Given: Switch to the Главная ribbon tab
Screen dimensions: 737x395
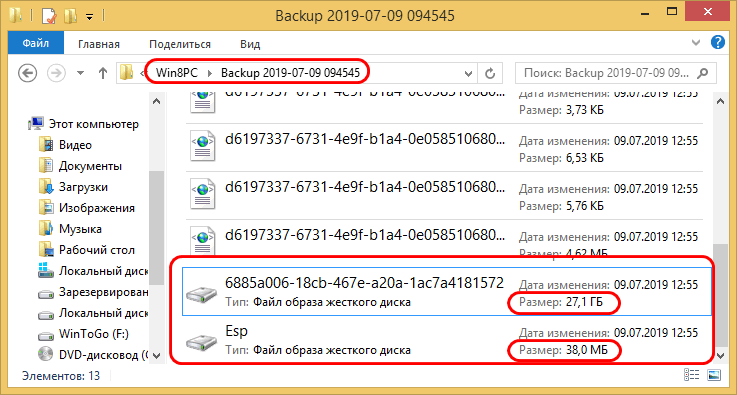Looking at the screenshot, I should 99,45.
